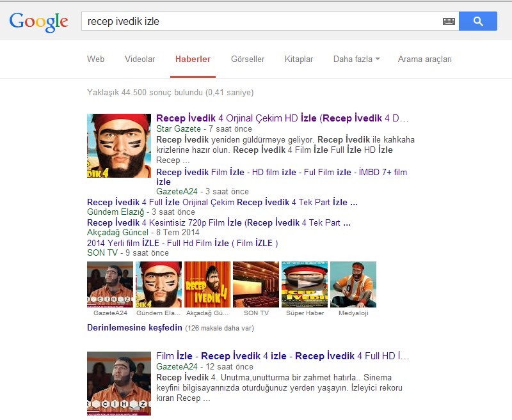The height and width of the screenshot is (420, 512).
Task: Select the Görseller tab
Action: [x=248, y=59]
